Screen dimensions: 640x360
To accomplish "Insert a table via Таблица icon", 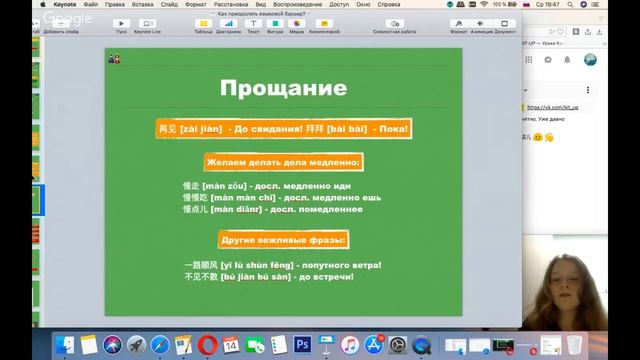I will (203, 24).
